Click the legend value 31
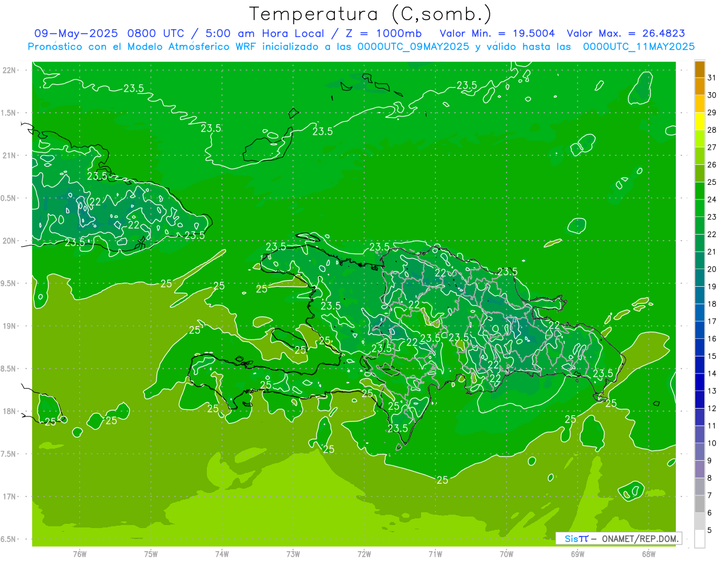 (x=712, y=78)
